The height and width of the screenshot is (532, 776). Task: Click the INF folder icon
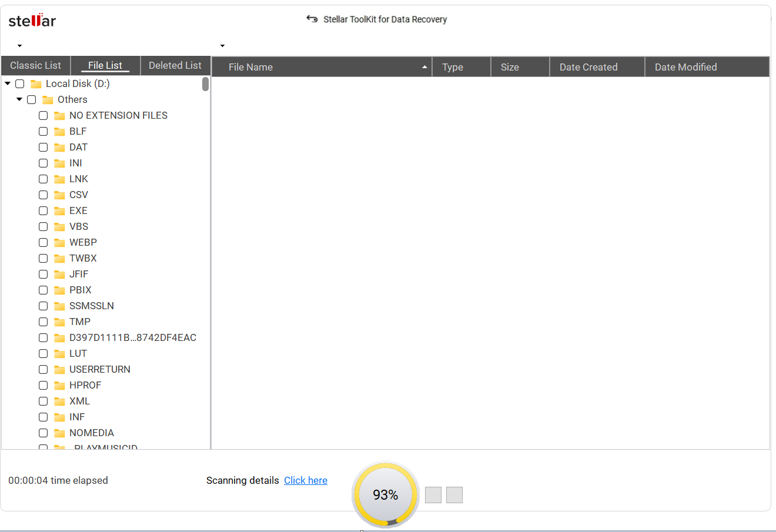click(59, 417)
